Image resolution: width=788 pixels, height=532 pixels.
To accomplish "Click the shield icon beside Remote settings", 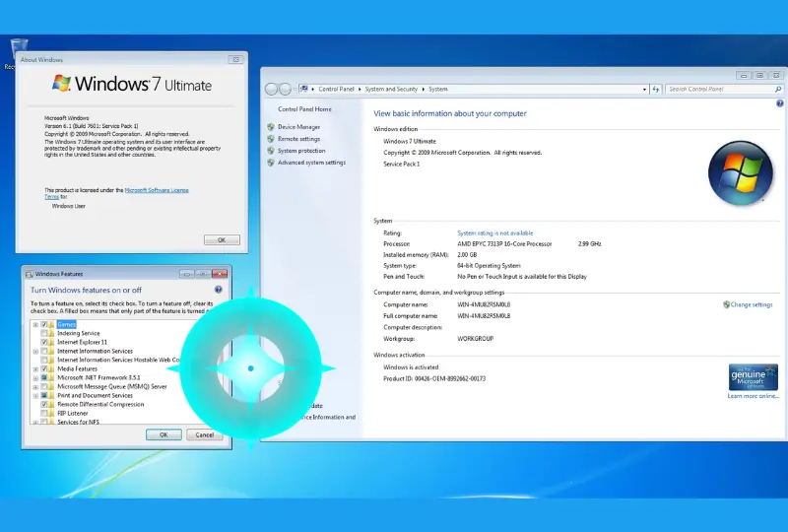I will tap(271, 139).
